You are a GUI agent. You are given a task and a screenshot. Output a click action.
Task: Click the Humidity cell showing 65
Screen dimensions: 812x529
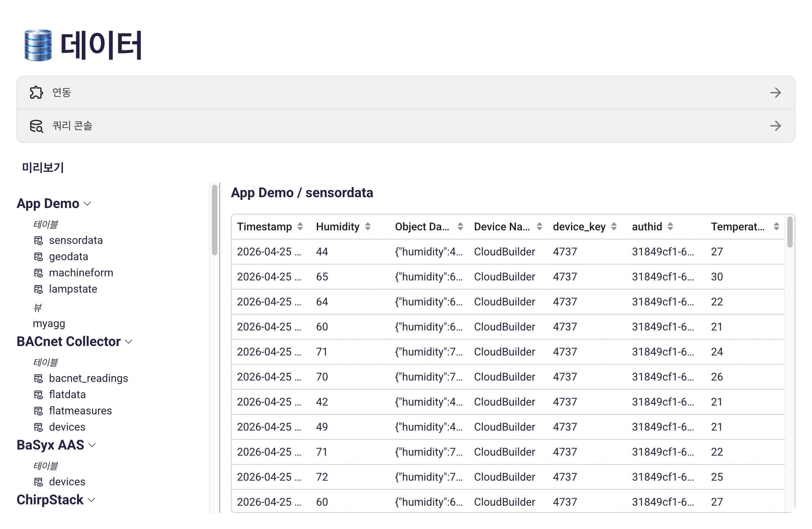tap(322, 277)
